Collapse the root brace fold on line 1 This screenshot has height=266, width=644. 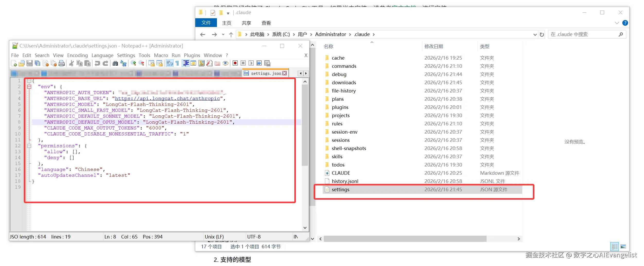(x=29, y=81)
